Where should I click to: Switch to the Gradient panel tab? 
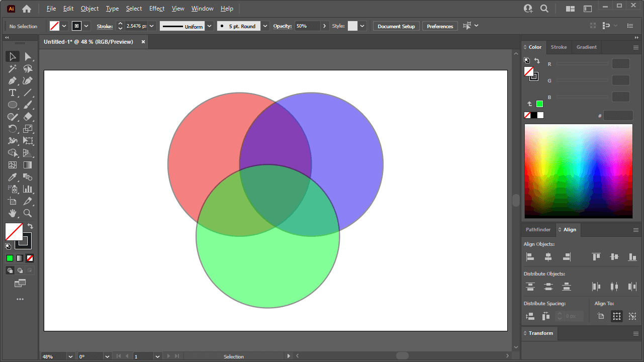(587, 47)
